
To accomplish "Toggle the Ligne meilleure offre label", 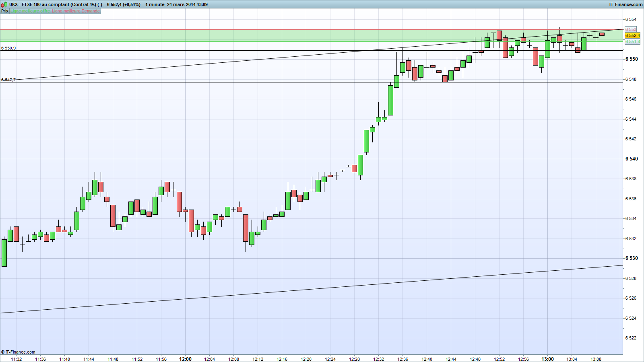I will tap(30, 11).
